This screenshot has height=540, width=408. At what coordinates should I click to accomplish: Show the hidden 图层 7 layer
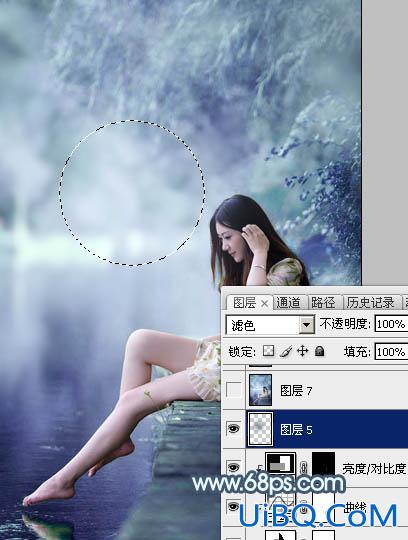coord(233,390)
